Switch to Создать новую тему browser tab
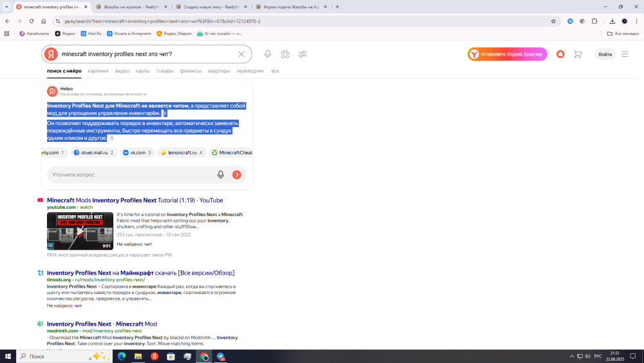644x363 pixels. pyautogui.click(x=211, y=7)
